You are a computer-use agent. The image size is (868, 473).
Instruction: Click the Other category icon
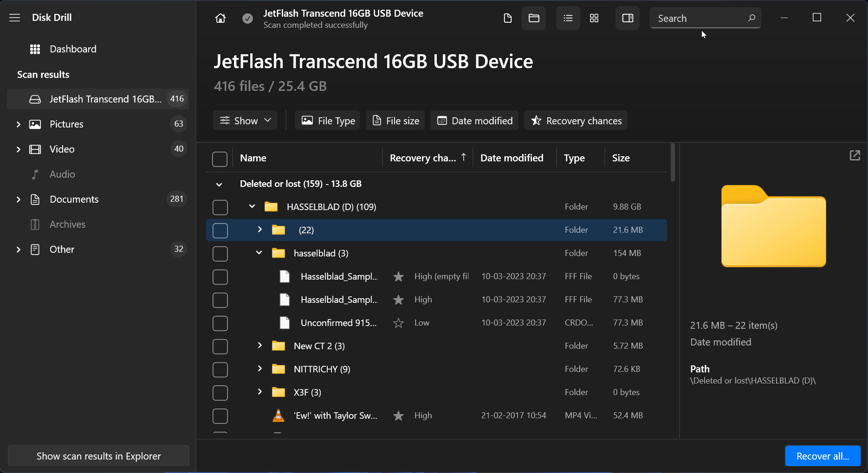click(x=35, y=249)
